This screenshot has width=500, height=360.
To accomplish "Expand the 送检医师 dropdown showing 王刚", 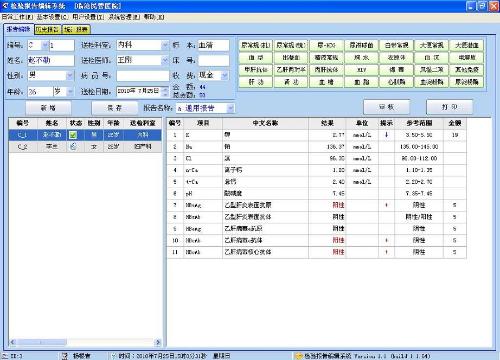I will pos(165,60).
